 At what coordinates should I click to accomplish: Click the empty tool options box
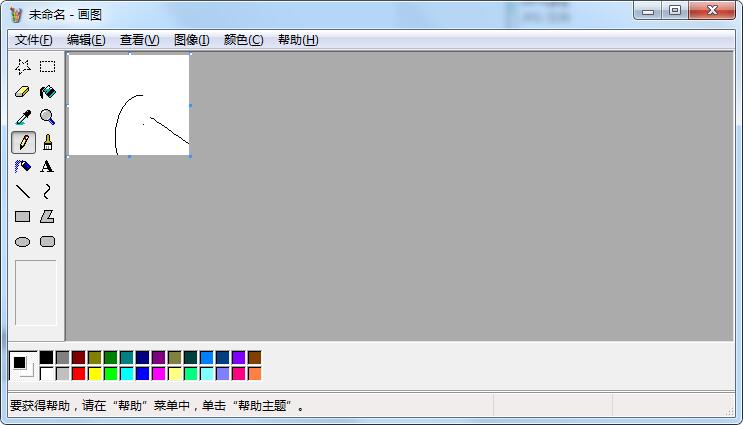pyautogui.click(x=36, y=292)
